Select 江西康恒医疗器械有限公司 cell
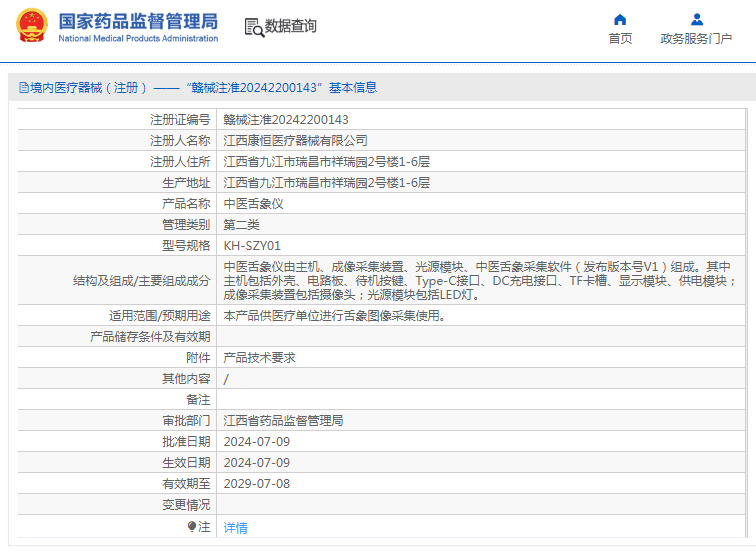 [296, 141]
